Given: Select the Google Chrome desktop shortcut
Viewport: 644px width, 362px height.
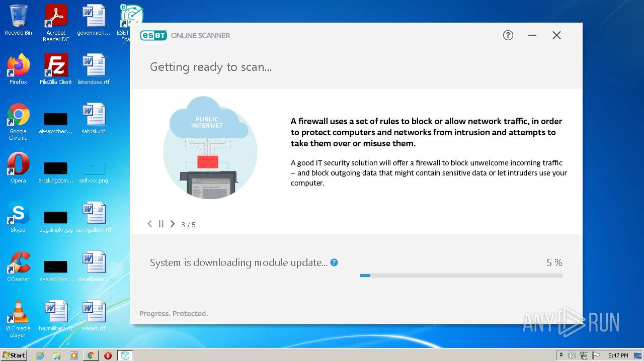Looking at the screenshot, I should [x=18, y=122].
